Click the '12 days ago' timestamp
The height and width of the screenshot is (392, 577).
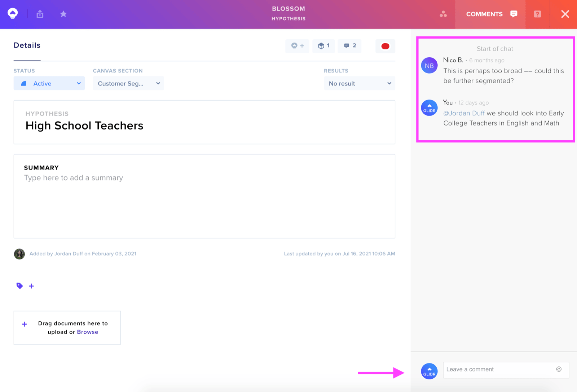[x=474, y=103]
